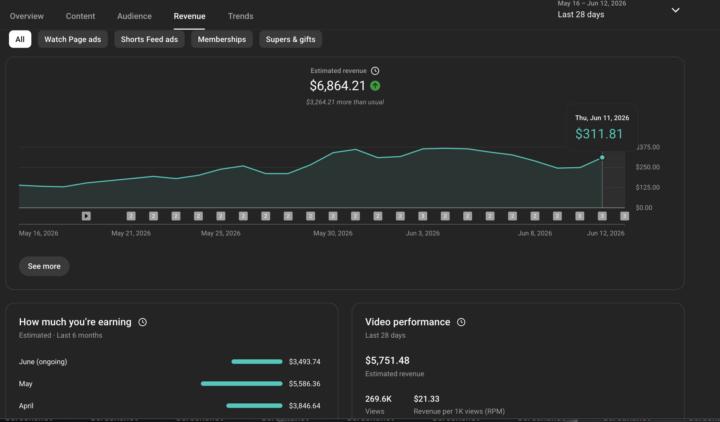Click the '$3,264.21 more than usual' note

(x=345, y=102)
